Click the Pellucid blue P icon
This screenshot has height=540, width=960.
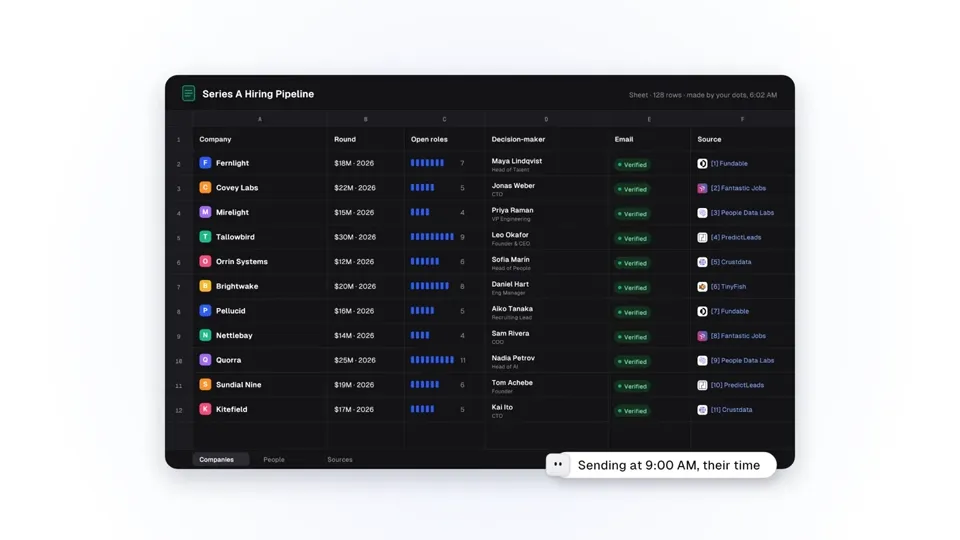(x=205, y=310)
